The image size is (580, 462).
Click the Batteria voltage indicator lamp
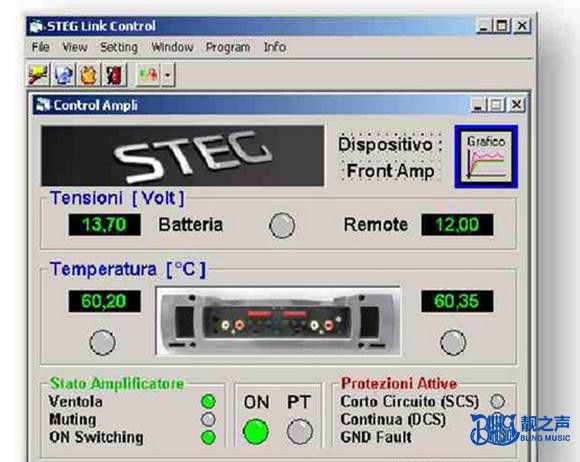coord(282,225)
